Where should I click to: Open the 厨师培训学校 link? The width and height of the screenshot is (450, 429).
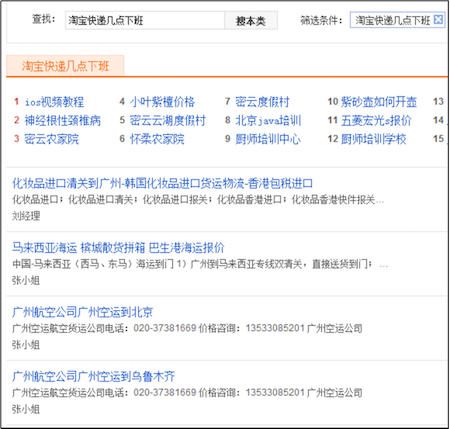coord(373,139)
